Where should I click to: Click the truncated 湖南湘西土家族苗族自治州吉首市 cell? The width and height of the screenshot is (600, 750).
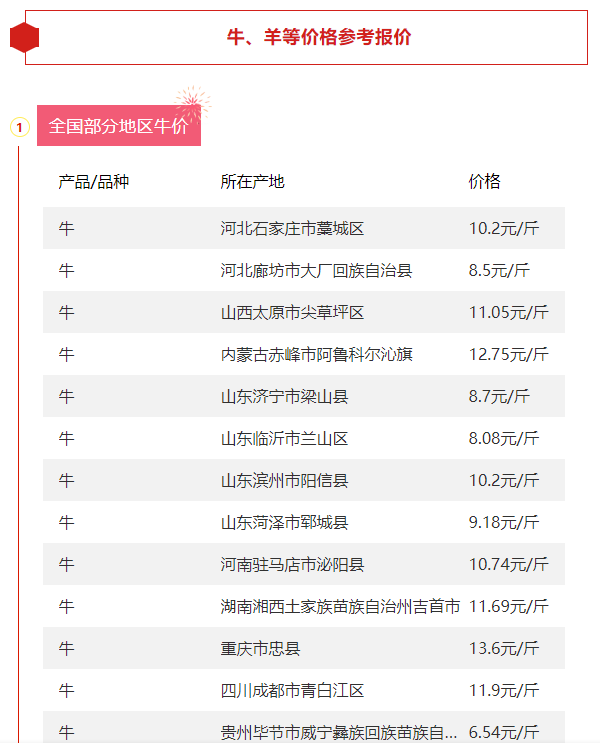340,607
